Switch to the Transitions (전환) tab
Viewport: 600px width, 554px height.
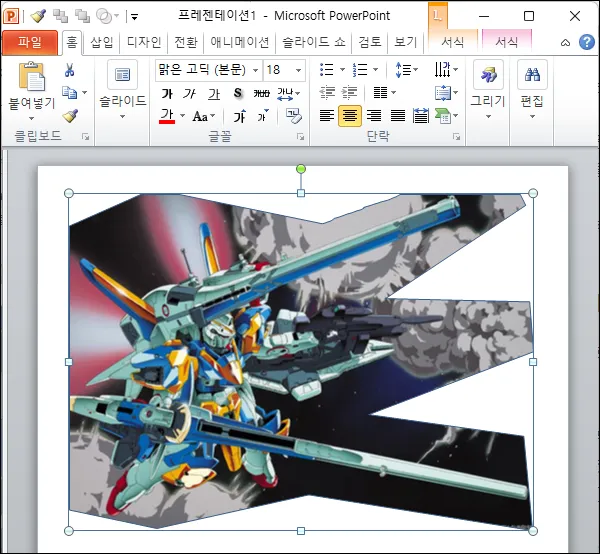[x=186, y=42]
